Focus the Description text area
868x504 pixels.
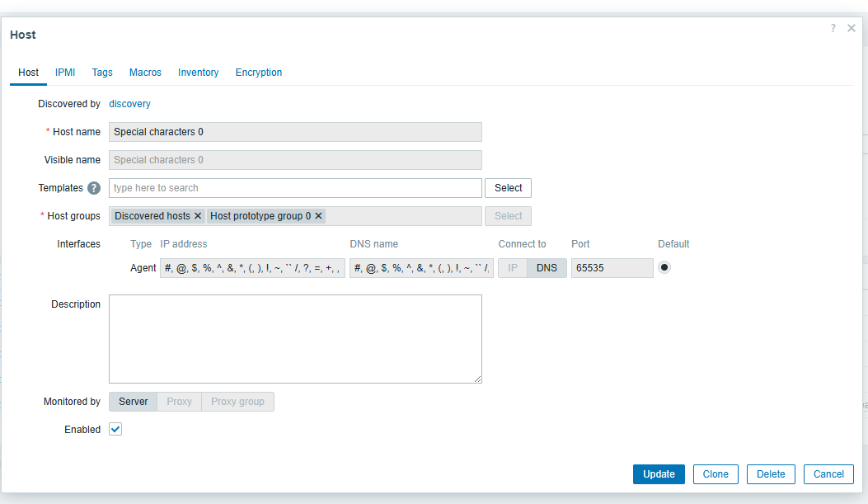(295, 339)
